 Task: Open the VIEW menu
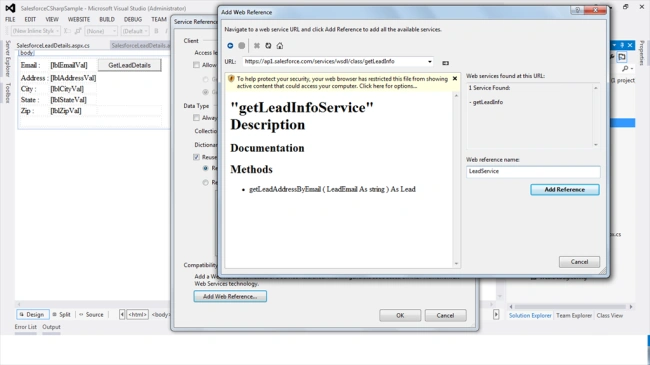(x=52, y=19)
